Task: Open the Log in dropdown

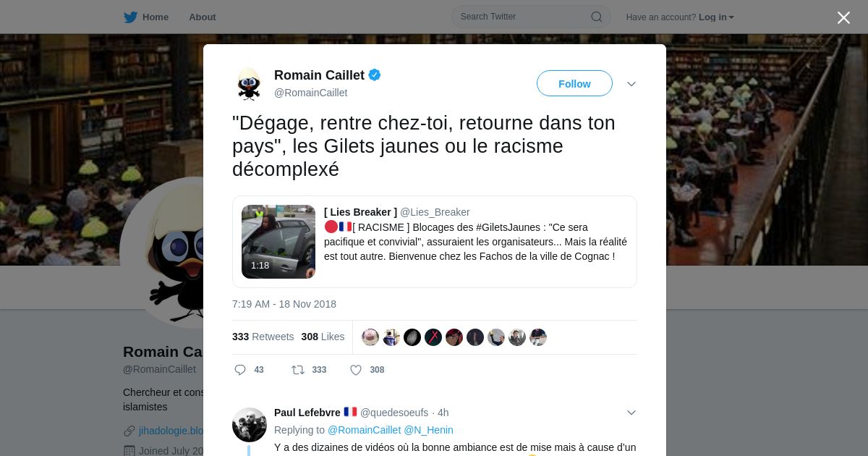Action: (x=716, y=17)
